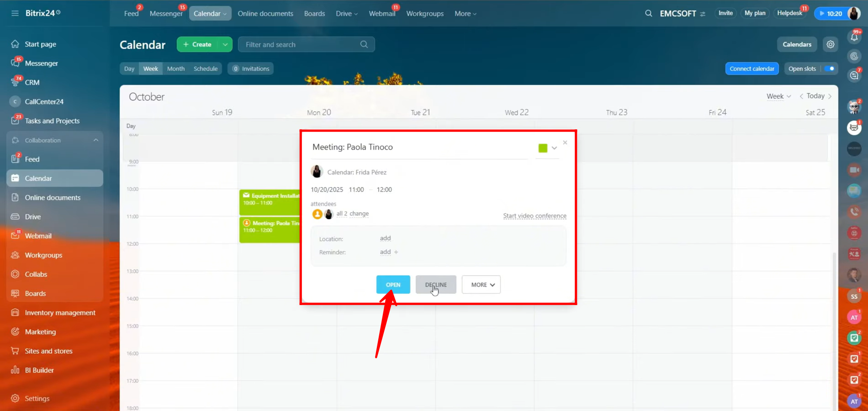The width and height of the screenshot is (868, 411).
Task: Open the notifications bell icon
Action: coord(854,37)
